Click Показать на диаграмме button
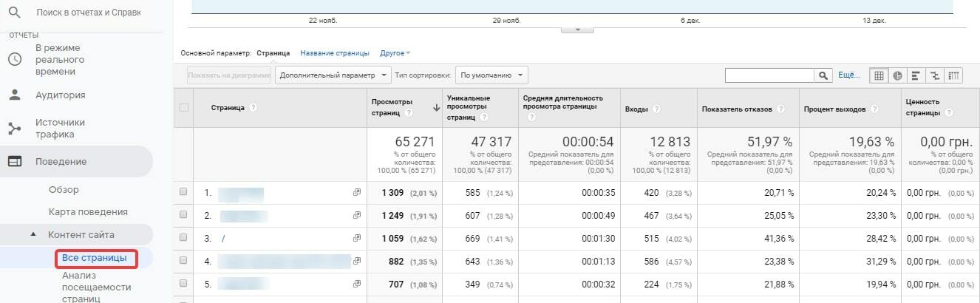The width and height of the screenshot is (980, 303). click(x=229, y=75)
